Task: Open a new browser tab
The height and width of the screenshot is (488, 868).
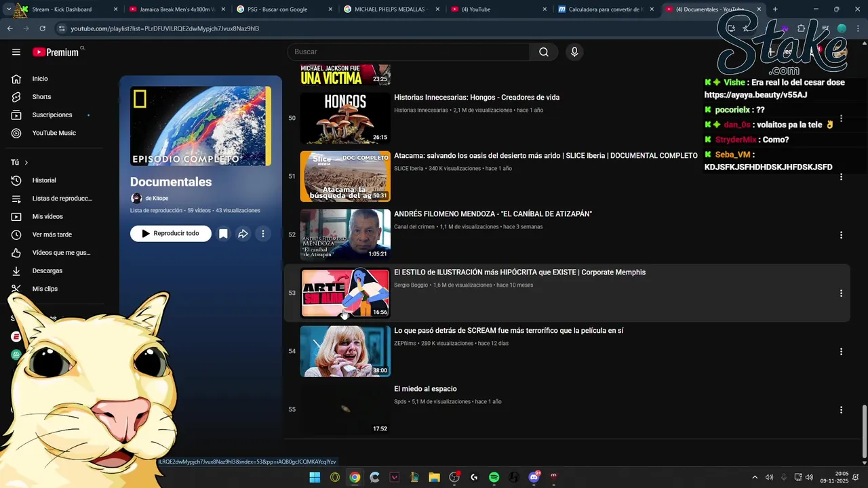Action: pyautogui.click(x=775, y=9)
